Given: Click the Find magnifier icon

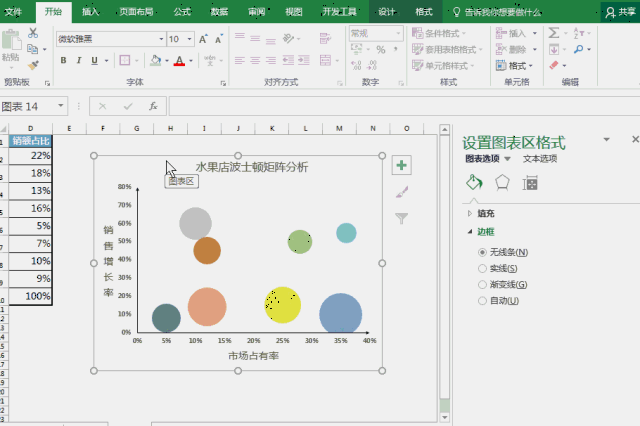Looking at the screenshot, I should click(x=578, y=49).
